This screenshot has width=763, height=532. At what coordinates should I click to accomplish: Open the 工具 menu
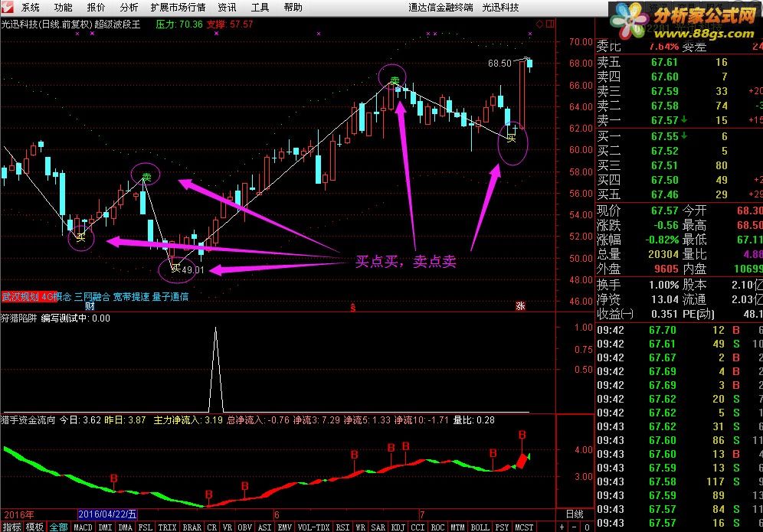260,8
